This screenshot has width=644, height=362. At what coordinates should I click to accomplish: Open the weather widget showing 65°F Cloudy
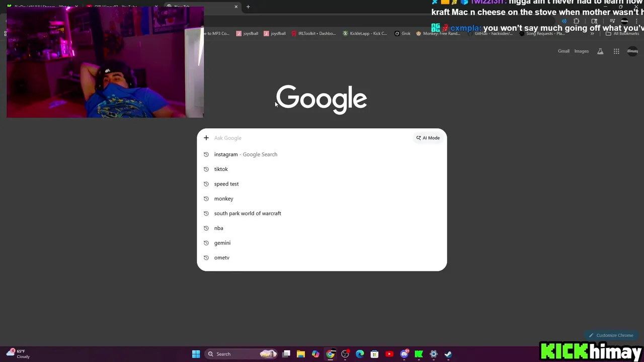click(18, 354)
